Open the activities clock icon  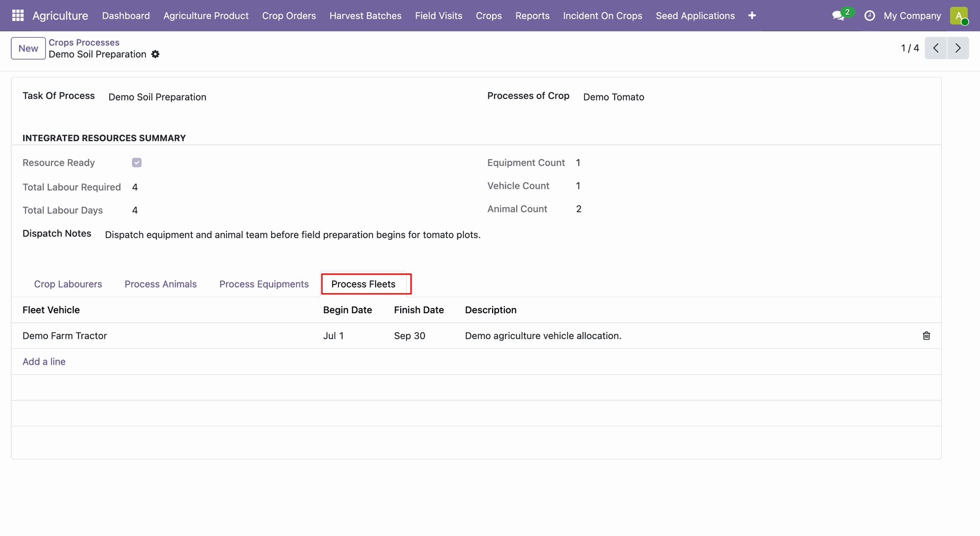point(869,16)
